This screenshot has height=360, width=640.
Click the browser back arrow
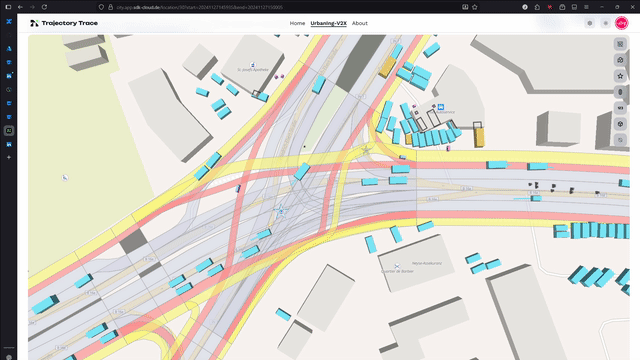20,7
